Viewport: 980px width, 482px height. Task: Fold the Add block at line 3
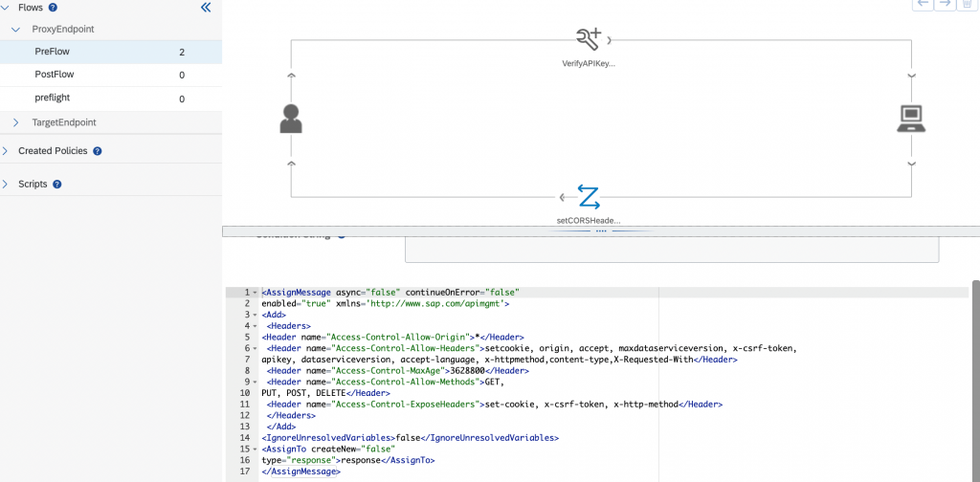coord(255,315)
